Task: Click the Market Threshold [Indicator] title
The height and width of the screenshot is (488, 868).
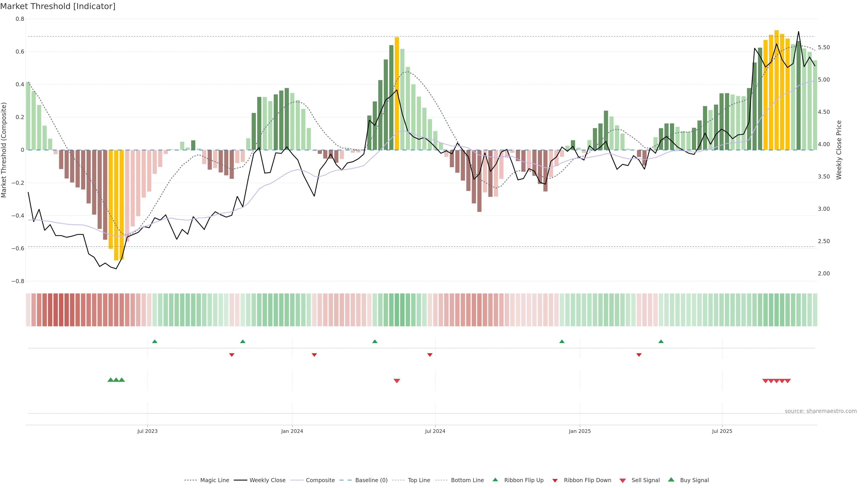Action: [58, 6]
